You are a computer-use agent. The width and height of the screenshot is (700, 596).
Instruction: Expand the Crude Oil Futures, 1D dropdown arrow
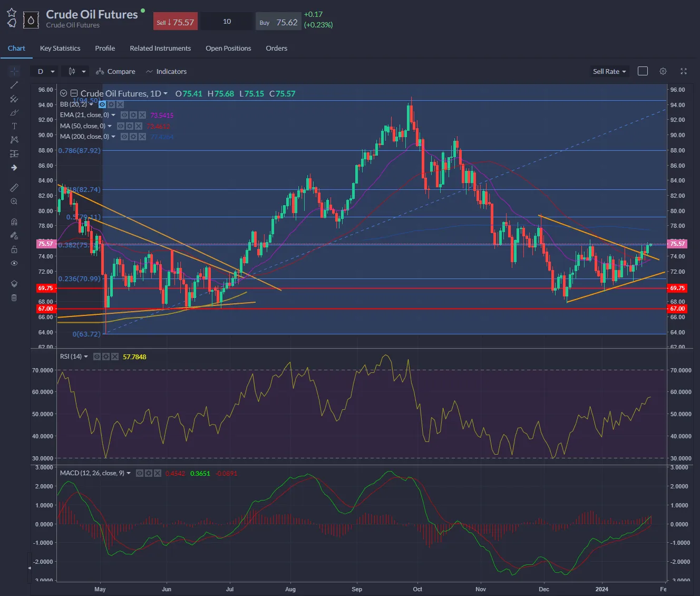coord(166,93)
